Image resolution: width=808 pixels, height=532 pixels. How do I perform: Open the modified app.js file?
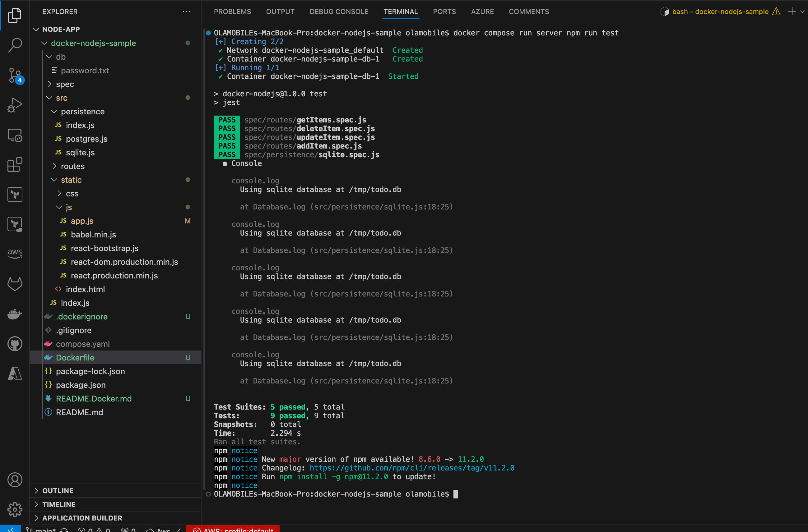point(115,221)
